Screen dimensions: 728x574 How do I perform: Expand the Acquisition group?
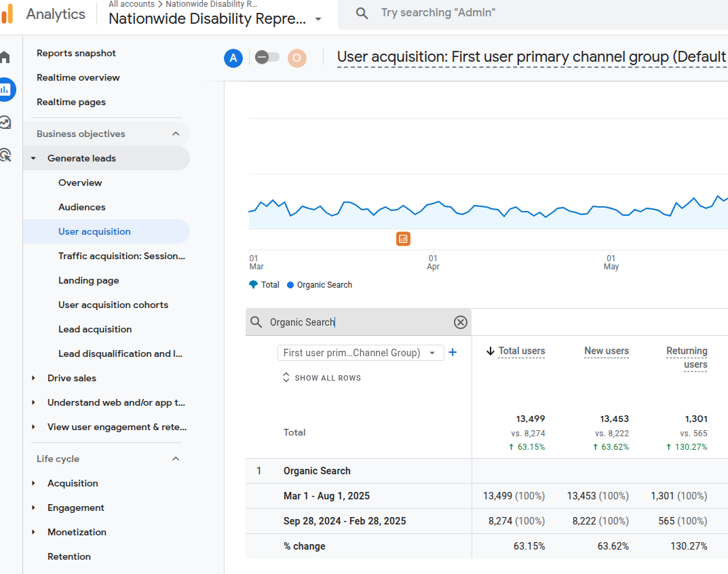click(33, 484)
